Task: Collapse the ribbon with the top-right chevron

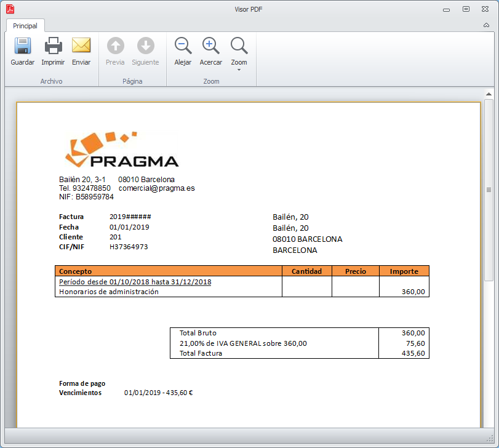Action: (x=486, y=25)
